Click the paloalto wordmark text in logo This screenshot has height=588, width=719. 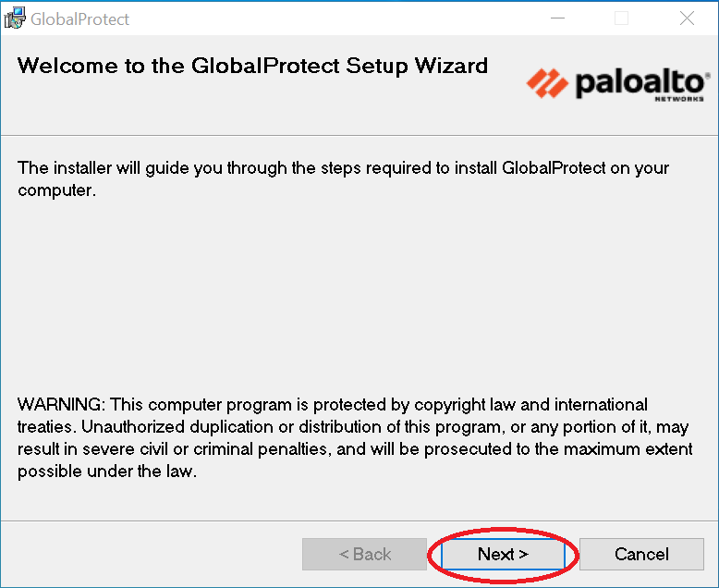639,82
